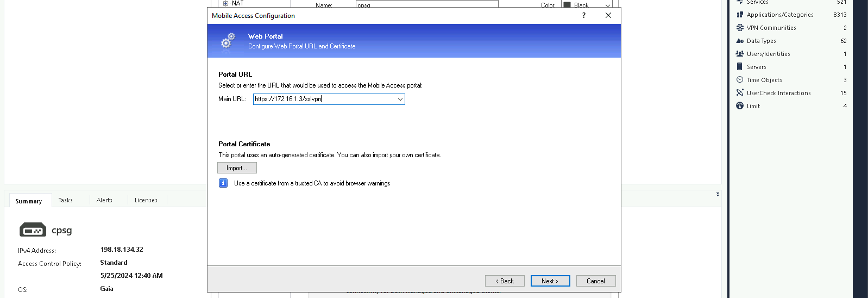Image resolution: width=868 pixels, height=298 pixels.
Task: Click the Applications/Categories icon
Action: (x=739, y=15)
